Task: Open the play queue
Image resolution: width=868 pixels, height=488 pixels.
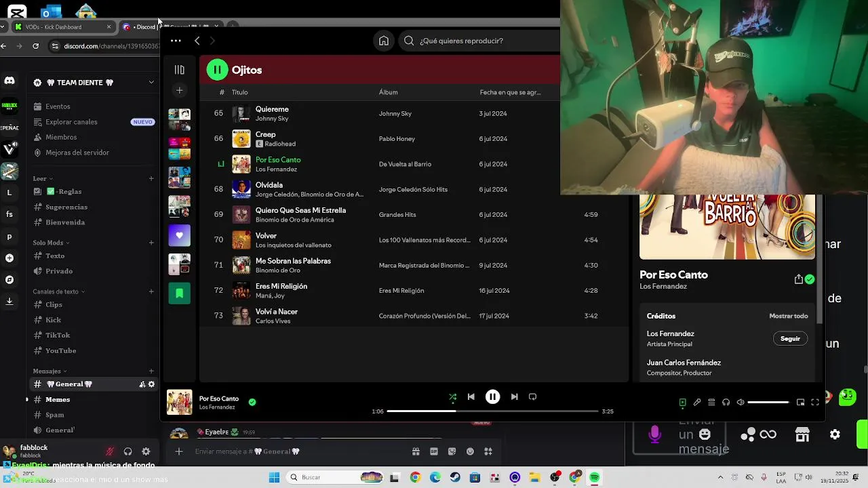Action: pos(711,402)
